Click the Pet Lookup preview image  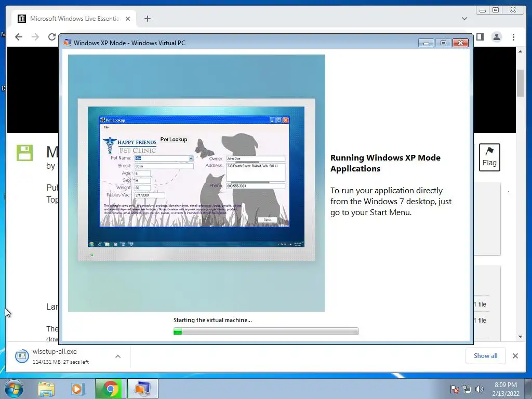(196, 183)
